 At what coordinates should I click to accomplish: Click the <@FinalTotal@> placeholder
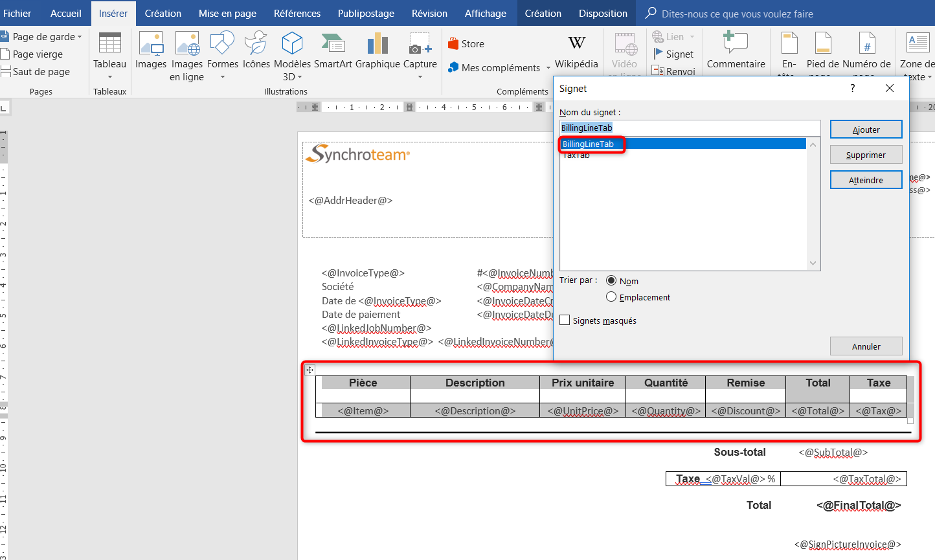(x=859, y=505)
